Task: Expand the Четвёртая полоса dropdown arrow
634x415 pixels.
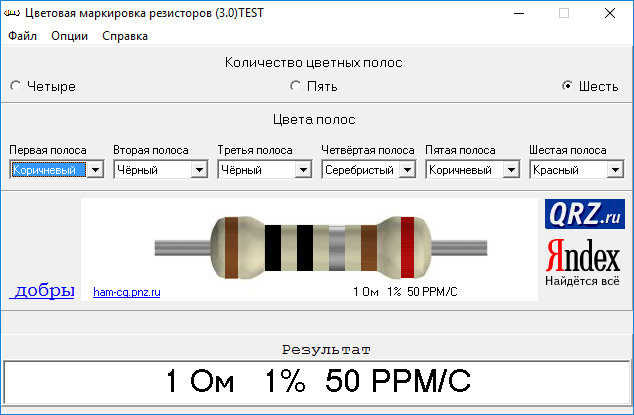Action: [407, 169]
